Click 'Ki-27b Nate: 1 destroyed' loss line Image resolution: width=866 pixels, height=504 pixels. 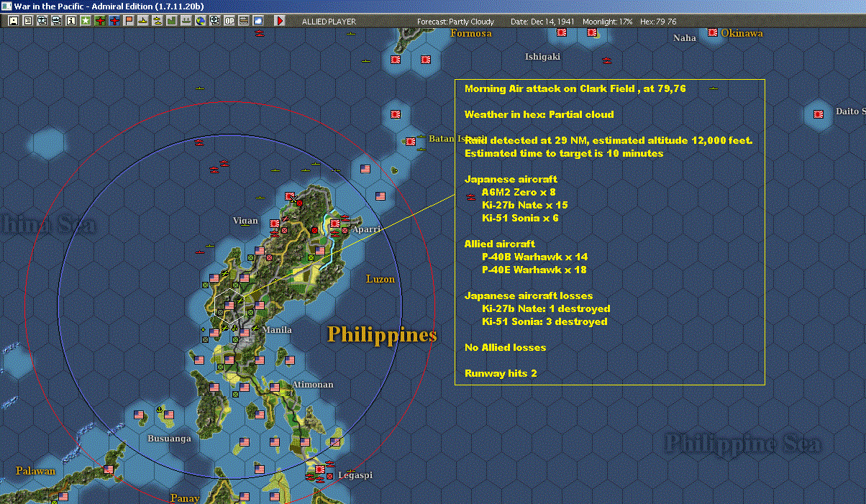coord(546,308)
